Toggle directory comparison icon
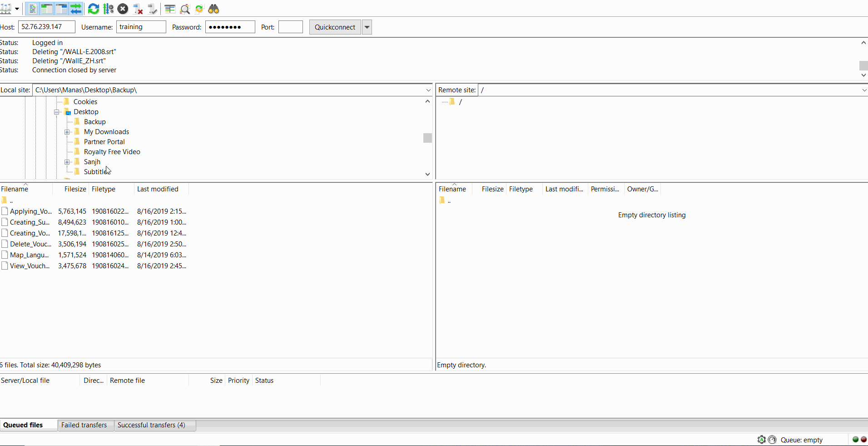The width and height of the screenshot is (868, 446). (x=185, y=9)
